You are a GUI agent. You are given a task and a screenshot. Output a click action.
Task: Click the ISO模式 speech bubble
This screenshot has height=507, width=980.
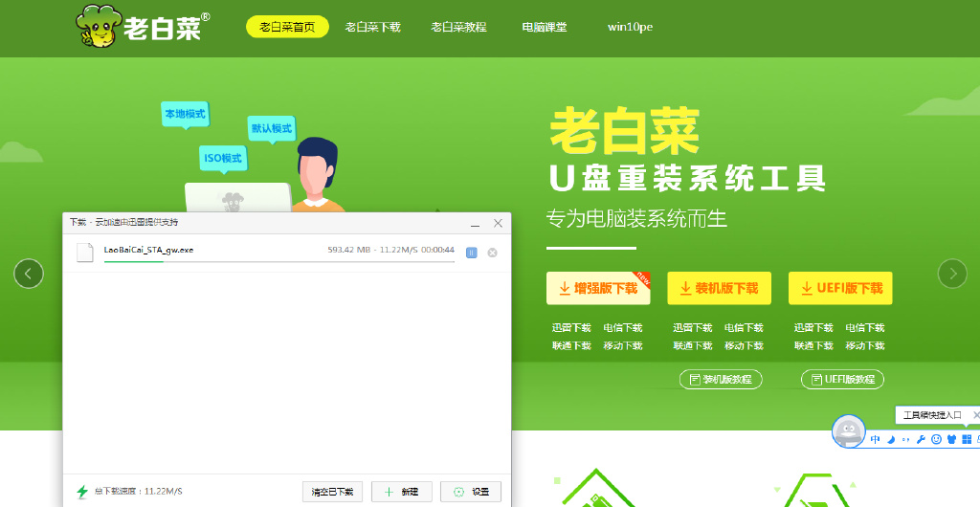coord(223,159)
